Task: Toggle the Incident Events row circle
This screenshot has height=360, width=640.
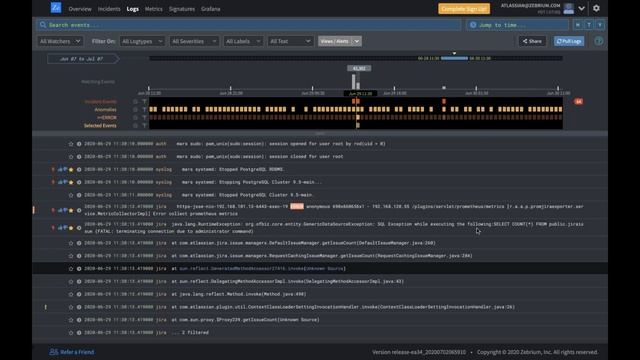Action: click(135, 102)
